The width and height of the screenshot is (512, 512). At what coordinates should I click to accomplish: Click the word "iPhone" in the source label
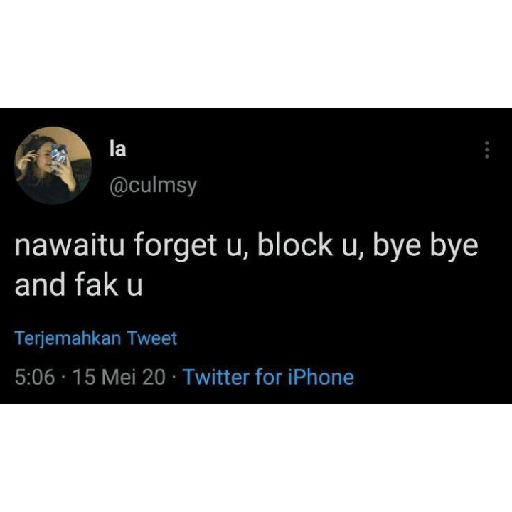[x=321, y=377]
